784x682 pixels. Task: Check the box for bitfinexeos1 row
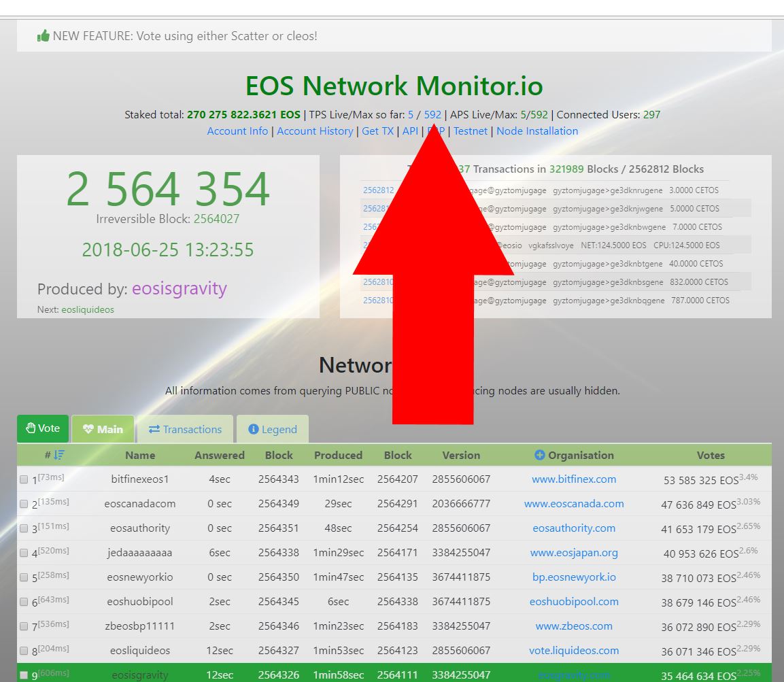pos(24,479)
